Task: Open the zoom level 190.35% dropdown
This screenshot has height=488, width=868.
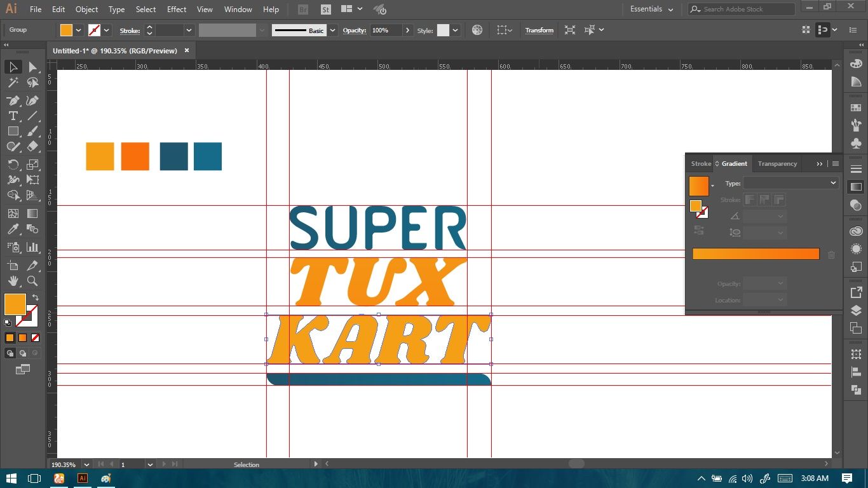Action: [x=86, y=464]
